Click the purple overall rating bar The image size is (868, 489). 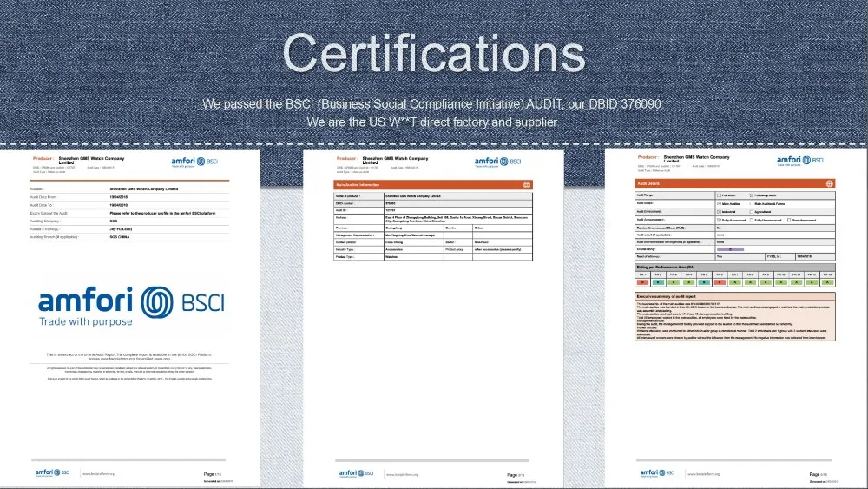(x=730, y=249)
